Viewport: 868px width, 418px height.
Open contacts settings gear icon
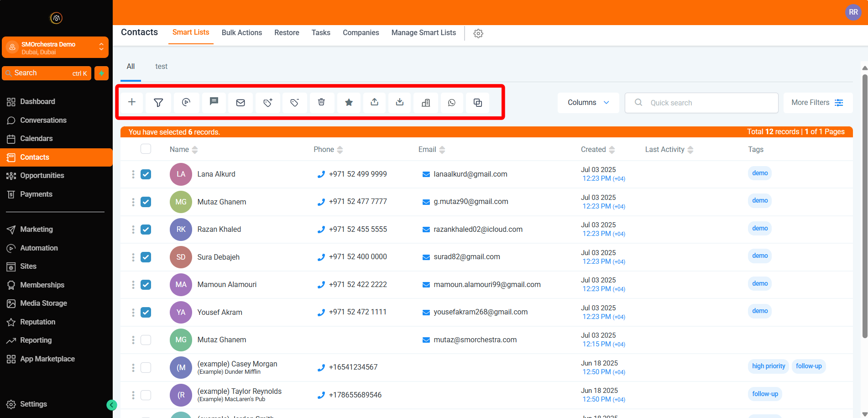point(478,33)
